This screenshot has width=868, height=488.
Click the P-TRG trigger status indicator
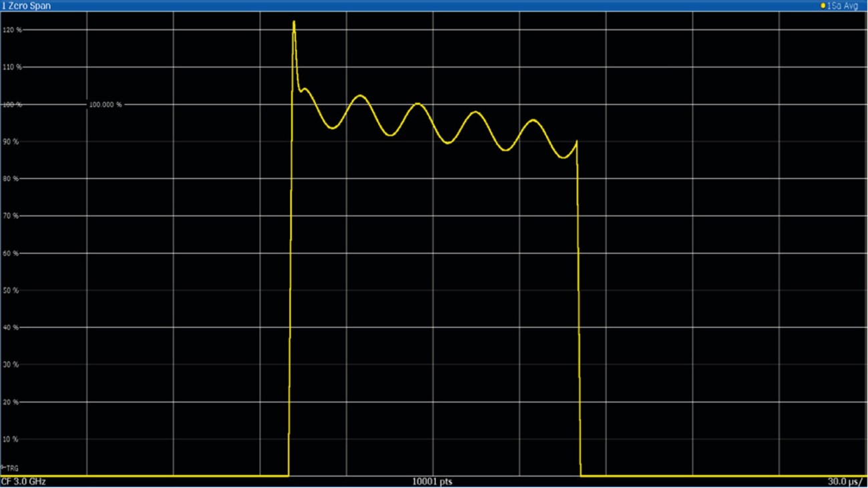[x=9, y=469]
